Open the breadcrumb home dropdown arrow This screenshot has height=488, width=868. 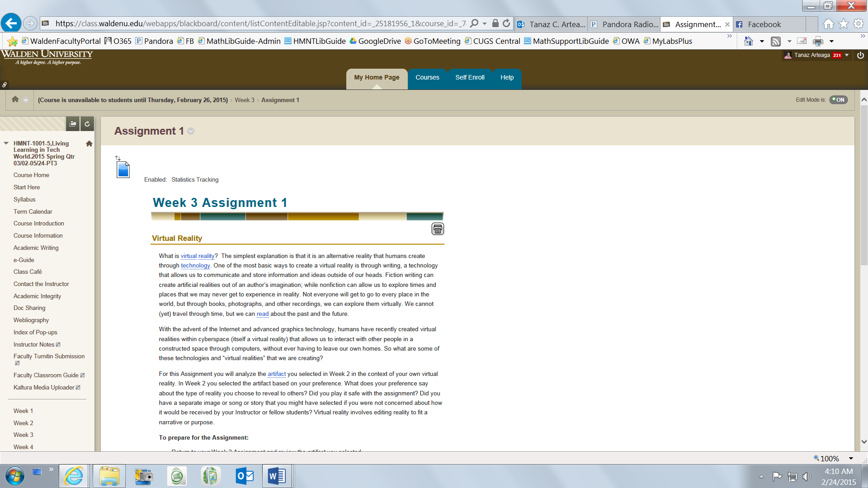coord(26,100)
